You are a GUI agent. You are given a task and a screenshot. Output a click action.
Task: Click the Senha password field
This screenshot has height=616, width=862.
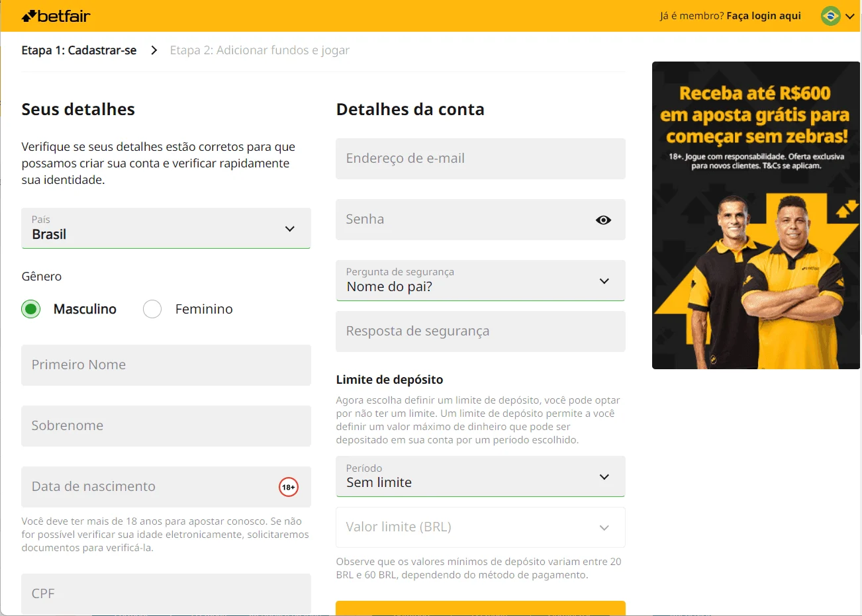[x=481, y=219]
